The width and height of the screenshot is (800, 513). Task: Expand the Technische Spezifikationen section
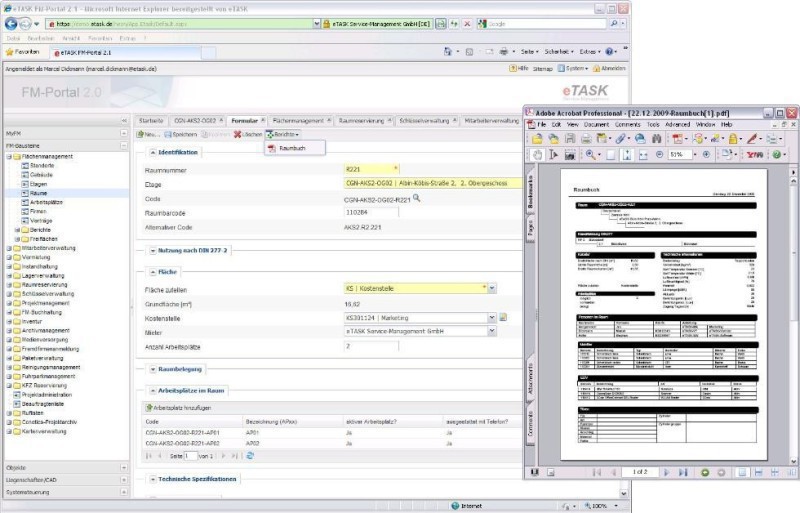coord(153,479)
